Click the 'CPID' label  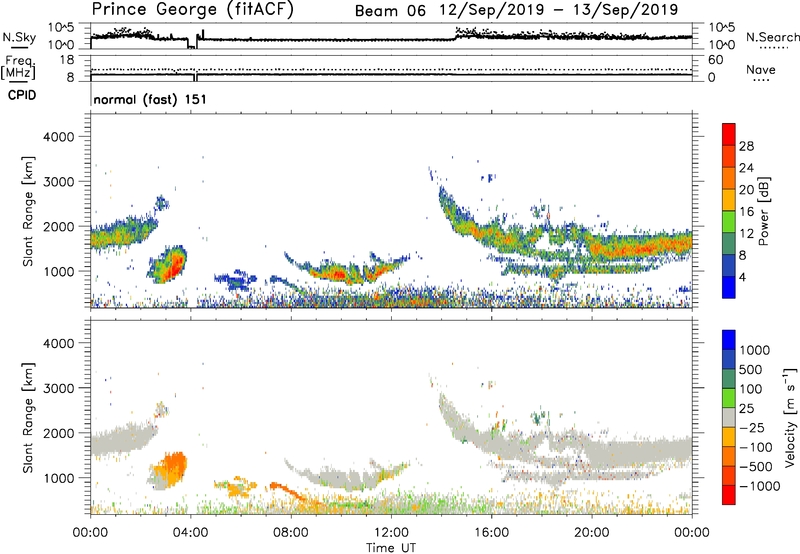coord(22,95)
